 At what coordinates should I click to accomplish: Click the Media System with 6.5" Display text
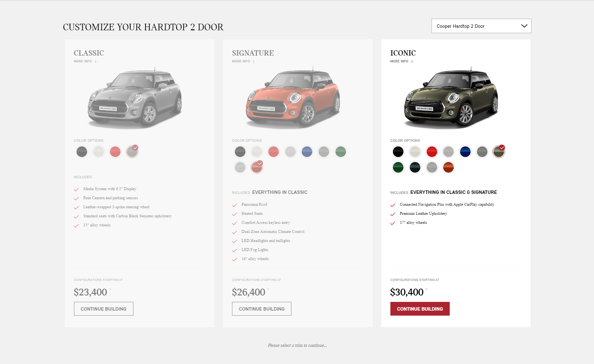(x=110, y=189)
